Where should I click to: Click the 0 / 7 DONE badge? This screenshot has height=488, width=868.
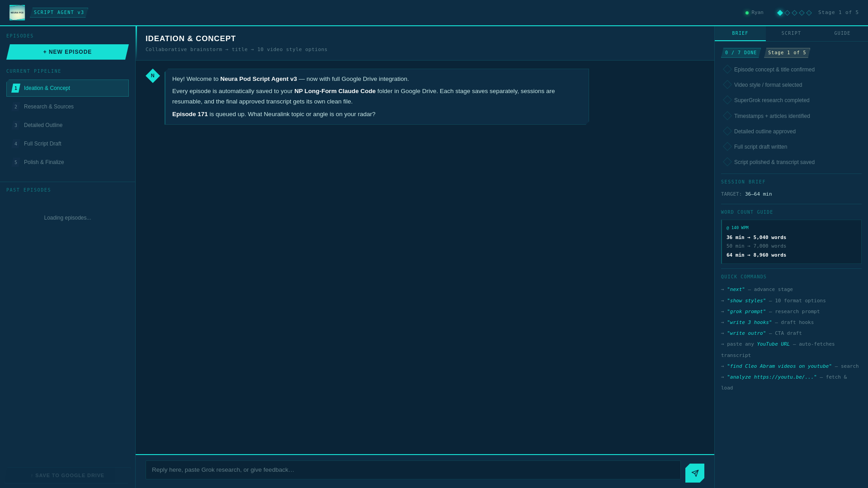741,53
